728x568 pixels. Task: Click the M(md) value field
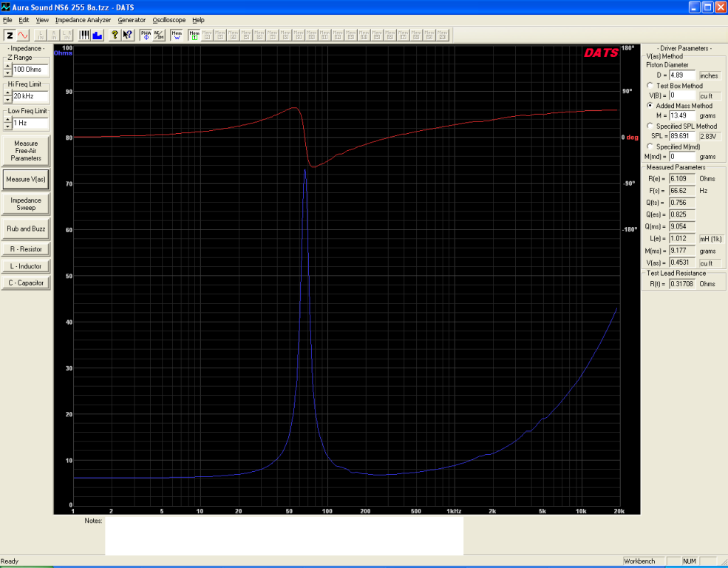point(682,157)
